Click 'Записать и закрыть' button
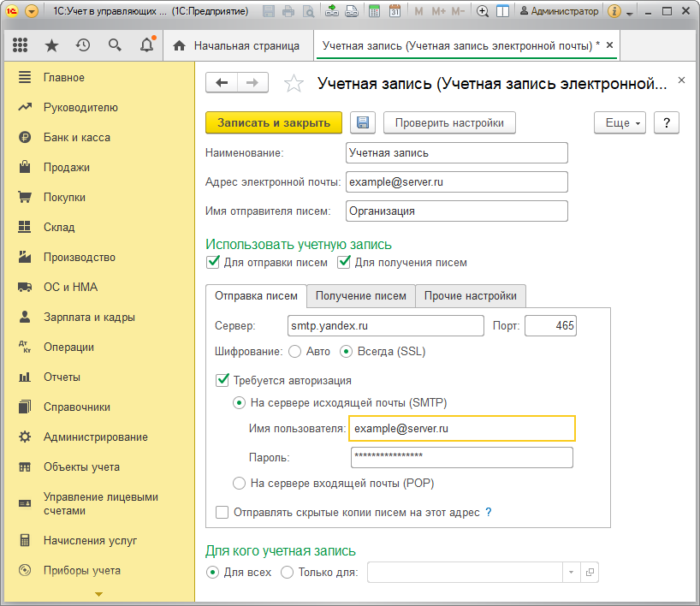The width and height of the screenshot is (700, 606). pos(274,123)
